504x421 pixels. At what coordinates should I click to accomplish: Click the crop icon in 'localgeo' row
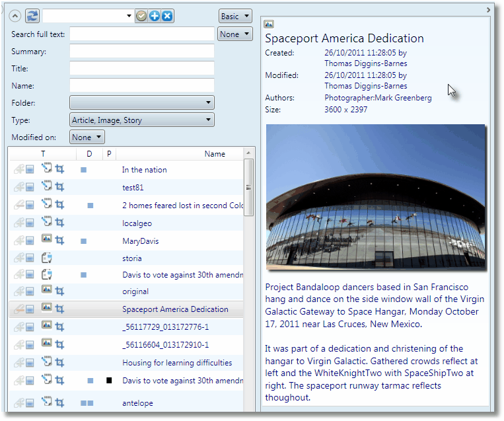coord(59,222)
